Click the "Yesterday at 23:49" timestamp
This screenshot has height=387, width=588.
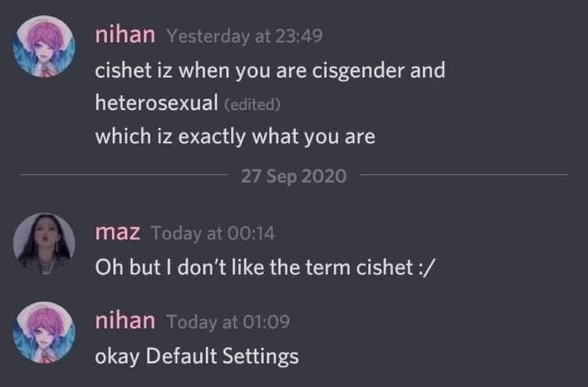pos(244,36)
